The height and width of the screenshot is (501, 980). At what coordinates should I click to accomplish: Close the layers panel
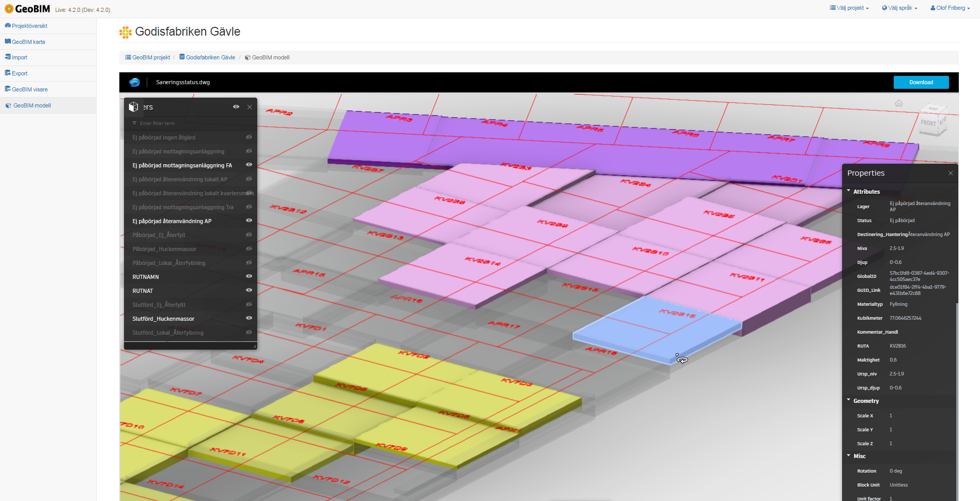pos(250,107)
